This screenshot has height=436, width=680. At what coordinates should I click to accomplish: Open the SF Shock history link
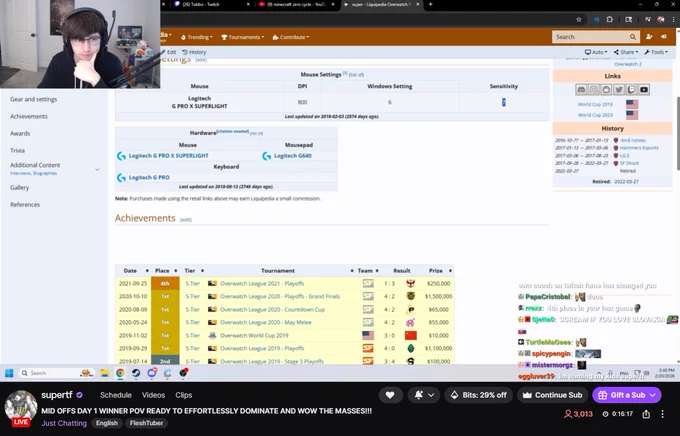pos(629,163)
